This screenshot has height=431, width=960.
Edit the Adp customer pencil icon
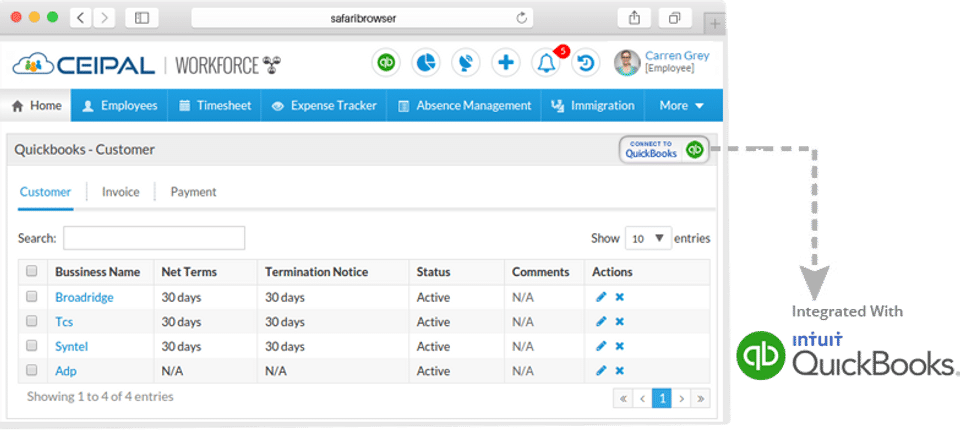[x=601, y=370]
